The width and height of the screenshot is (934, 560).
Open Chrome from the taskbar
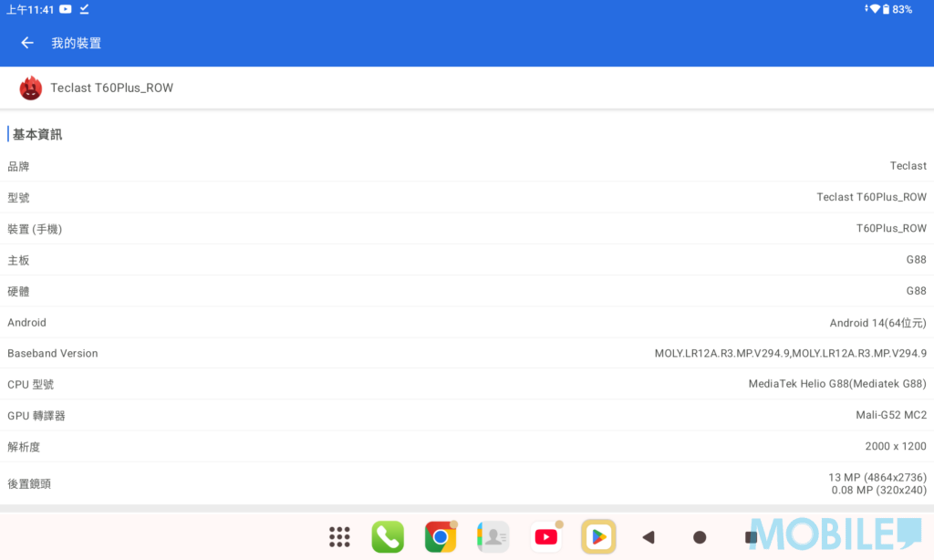pos(441,537)
